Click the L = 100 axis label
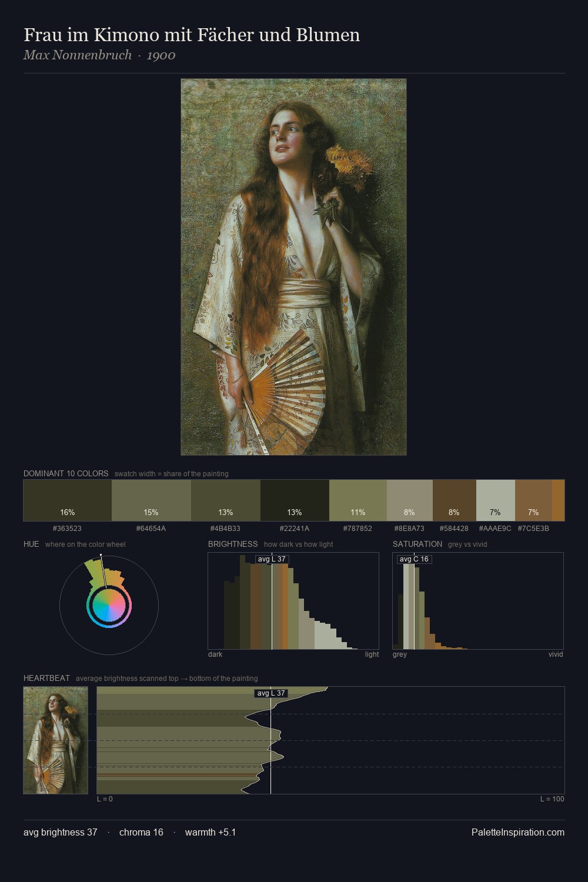 coord(552,799)
